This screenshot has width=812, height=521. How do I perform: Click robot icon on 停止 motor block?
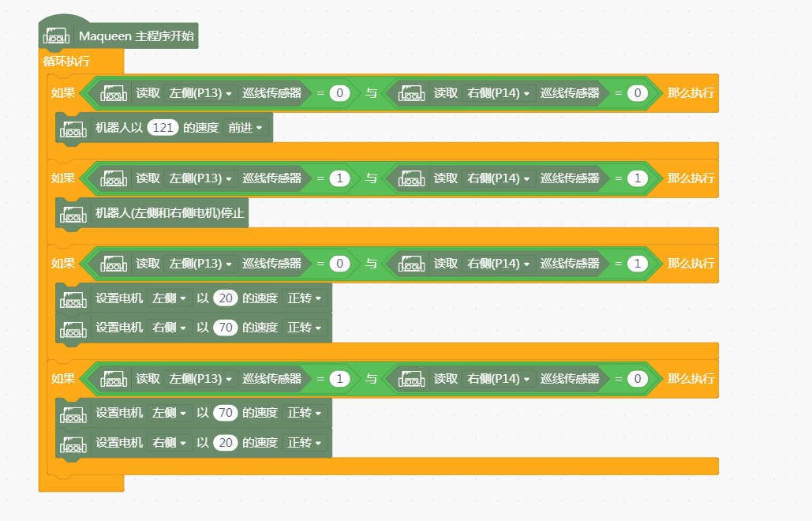[x=73, y=213]
